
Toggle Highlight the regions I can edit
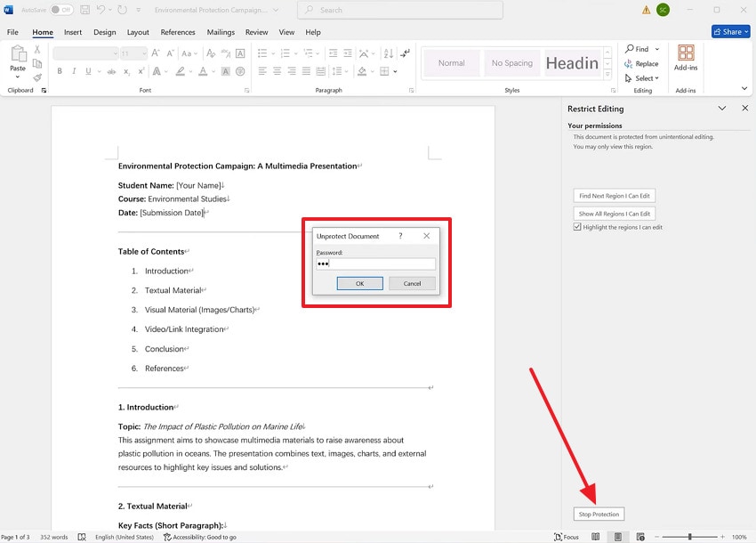(577, 226)
